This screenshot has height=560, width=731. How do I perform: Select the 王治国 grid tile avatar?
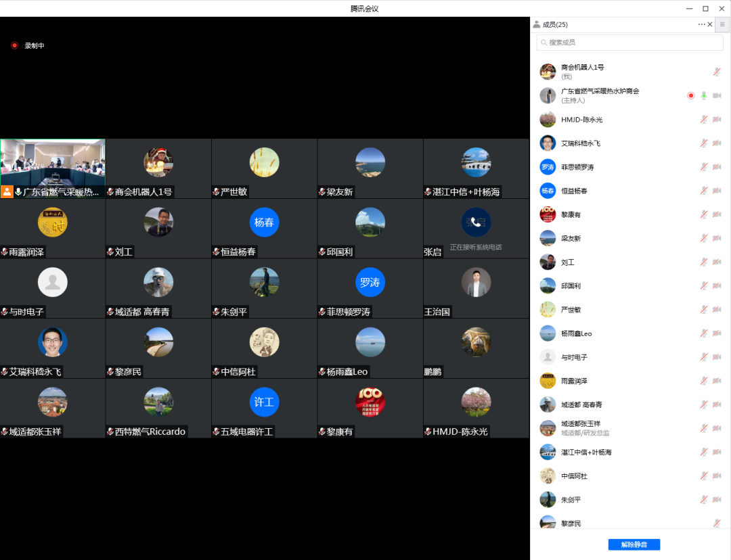(476, 282)
